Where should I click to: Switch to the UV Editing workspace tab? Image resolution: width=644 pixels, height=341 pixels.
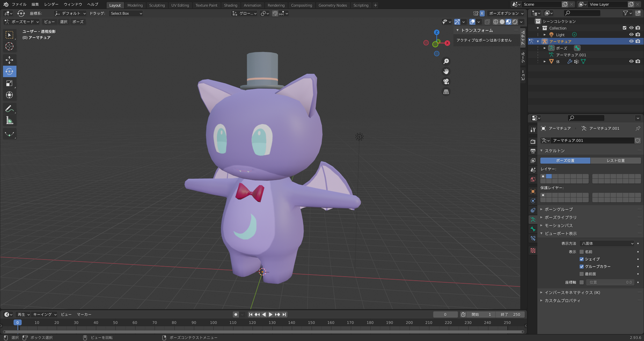pos(180,5)
